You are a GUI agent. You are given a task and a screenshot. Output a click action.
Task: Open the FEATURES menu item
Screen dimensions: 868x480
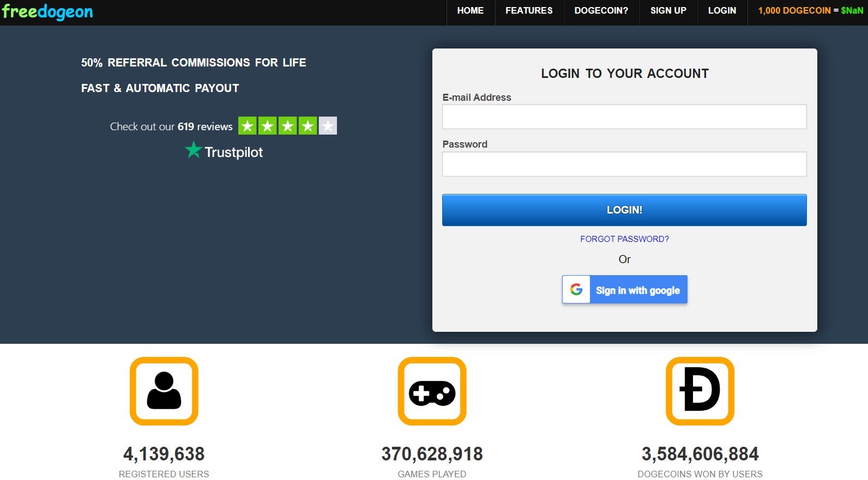(x=529, y=10)
